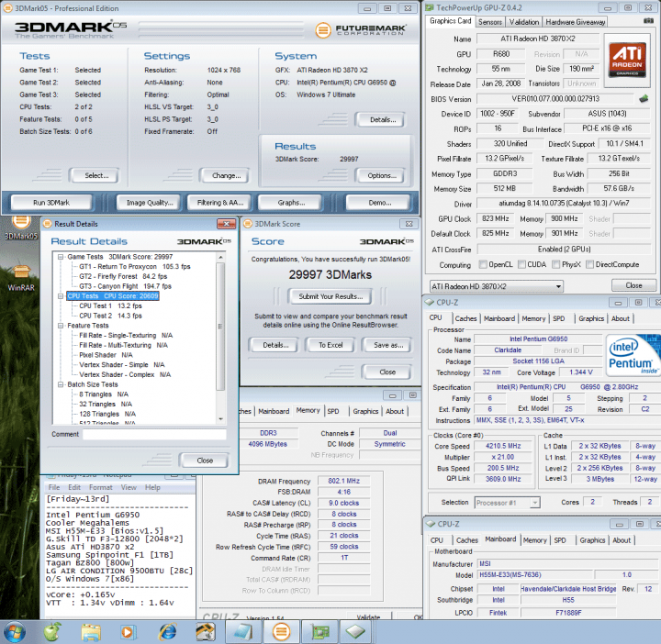Open system Details... in 3DMark05
The height and width of the screenshot is (644, 661).
tap(382, 119)
